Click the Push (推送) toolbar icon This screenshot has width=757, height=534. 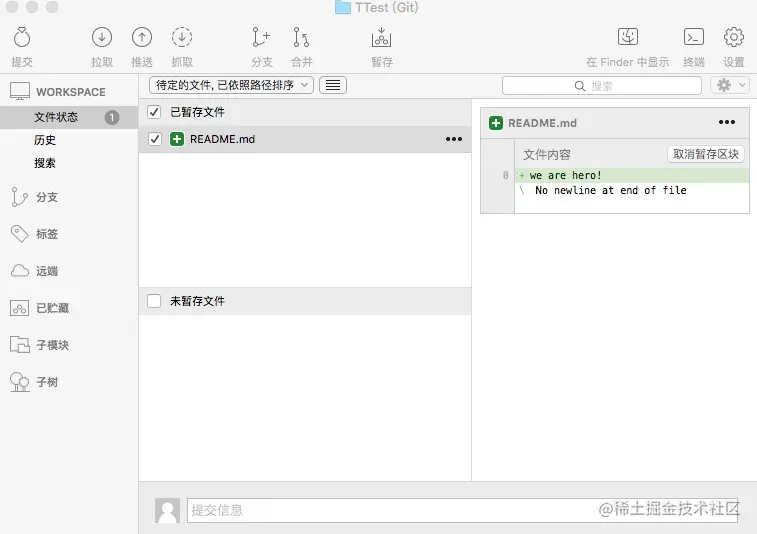pyautogui.click(x=142, y=37)
